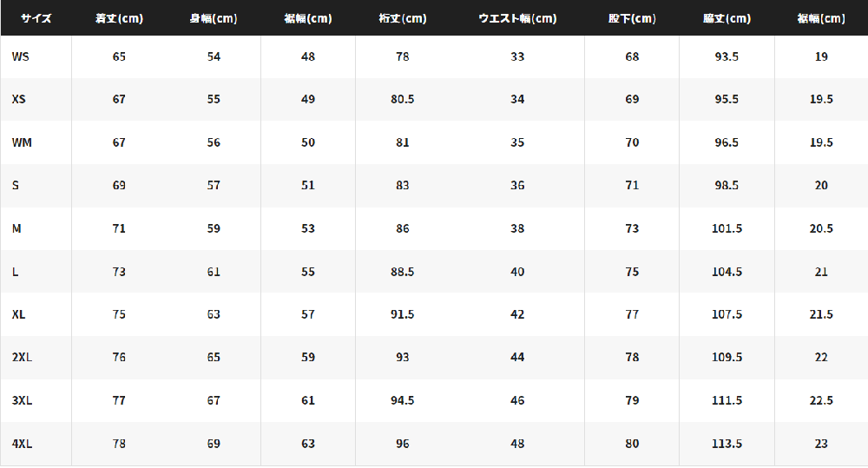868x468 pixels.
Task: Click the 3XL size row label
Action: click(x=22, y=400)
